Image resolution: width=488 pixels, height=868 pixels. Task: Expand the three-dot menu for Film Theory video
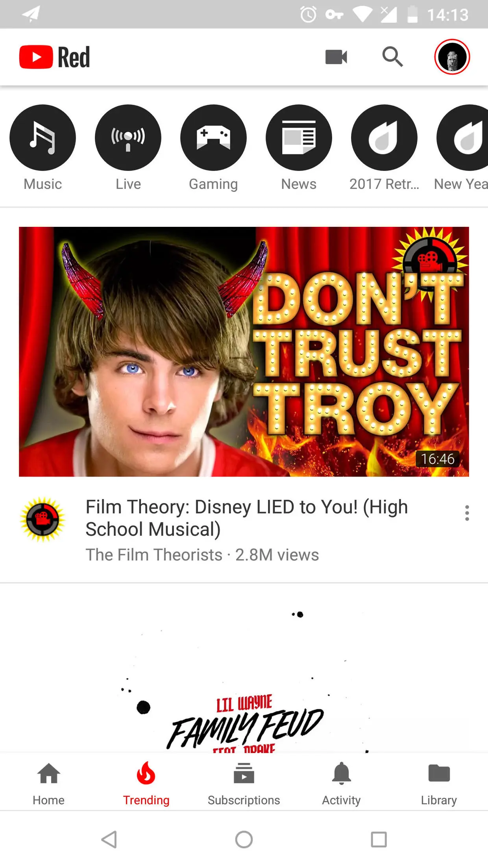pyautogui.click(x=467, y=513)
